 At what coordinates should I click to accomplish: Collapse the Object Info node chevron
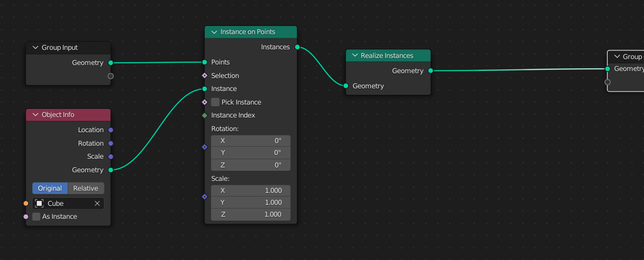(35, 115)
